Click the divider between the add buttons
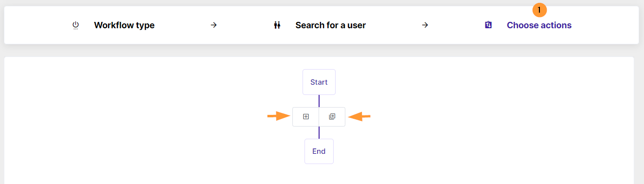Image resolution: width=644 pixels, height=184 pixels. point(319,117)
